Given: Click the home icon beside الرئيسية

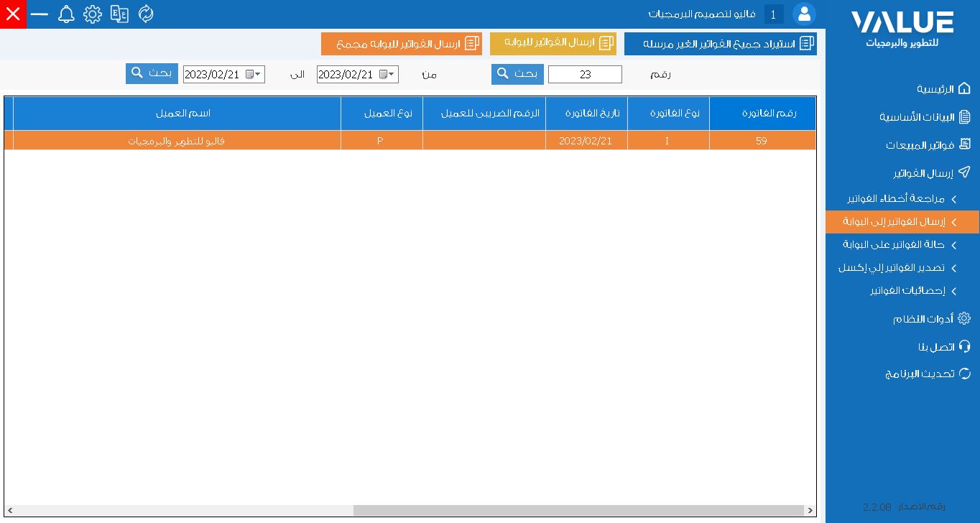Looking at the screenshot, I should pyautogui.click(x=964, y=89).
